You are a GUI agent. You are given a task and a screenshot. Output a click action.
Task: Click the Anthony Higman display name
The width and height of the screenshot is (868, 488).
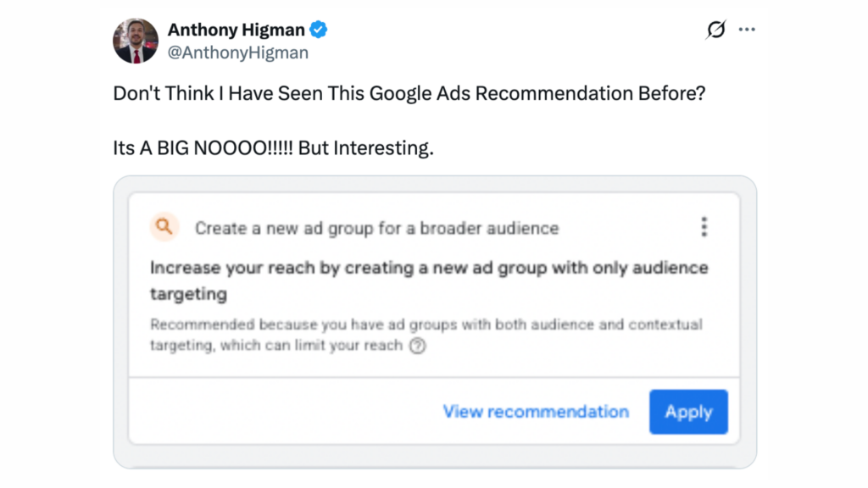[x=236, y=30]
